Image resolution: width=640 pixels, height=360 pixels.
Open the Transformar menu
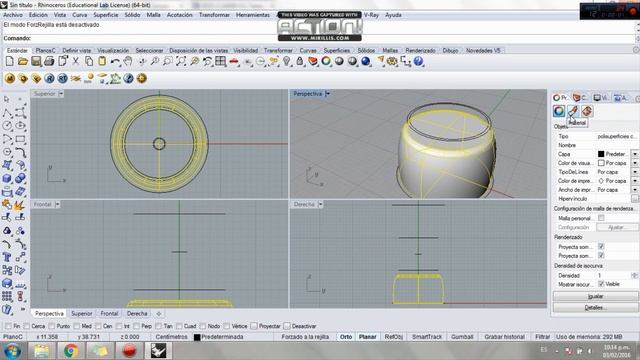tap(214, 15)
